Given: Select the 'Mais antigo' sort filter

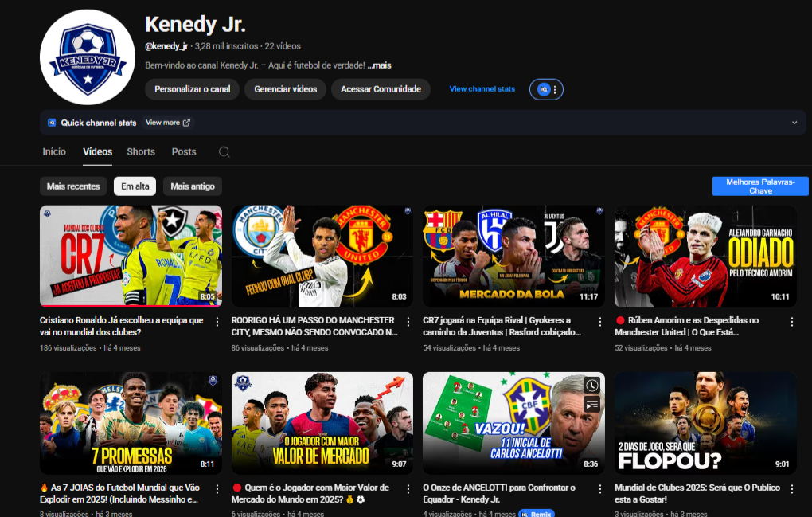Looking at the screenshot, I should (193, 186).
